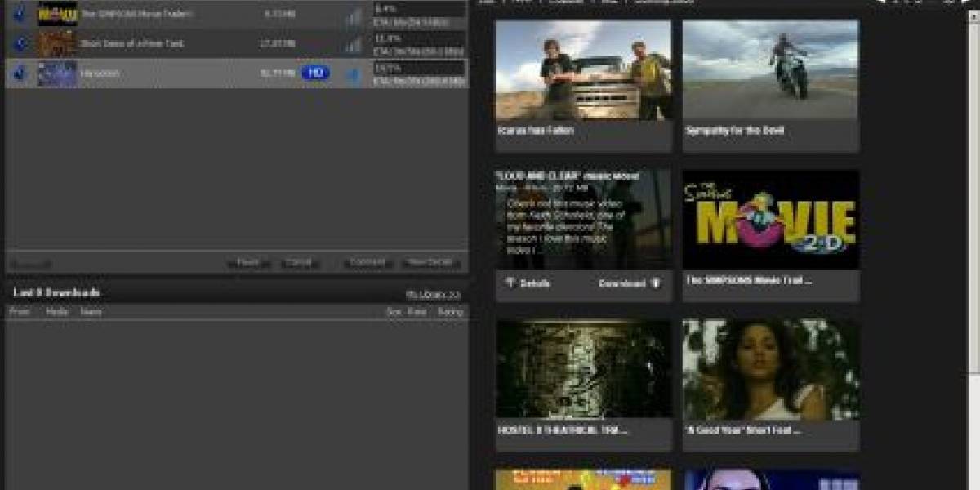Viewport: 980px width, 490px height.
Task: Sort Last Downloads by the Rating column
Action: pyautogui.click(x=450, y=311)
